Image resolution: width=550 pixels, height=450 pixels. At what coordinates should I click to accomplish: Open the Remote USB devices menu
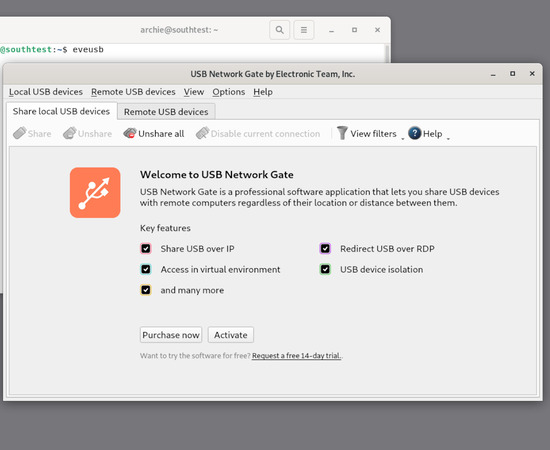(x=133, y=92)
